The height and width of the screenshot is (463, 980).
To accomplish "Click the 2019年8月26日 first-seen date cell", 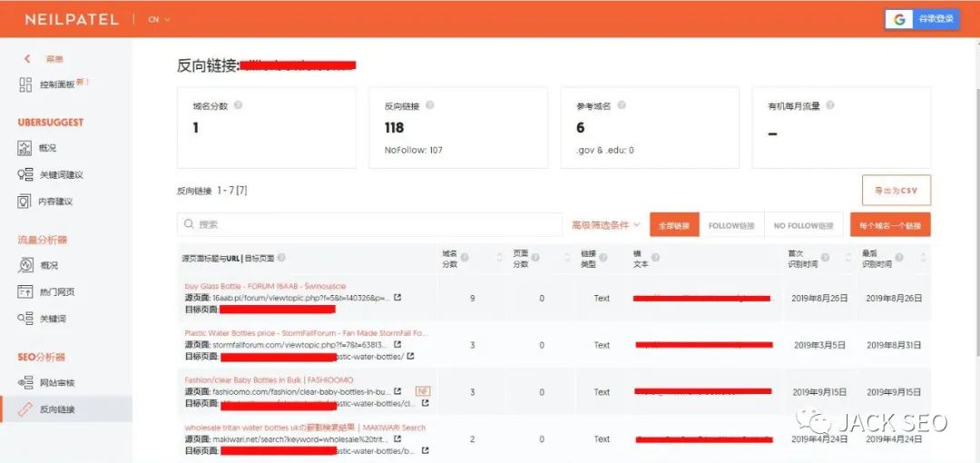I will [819, 299].
